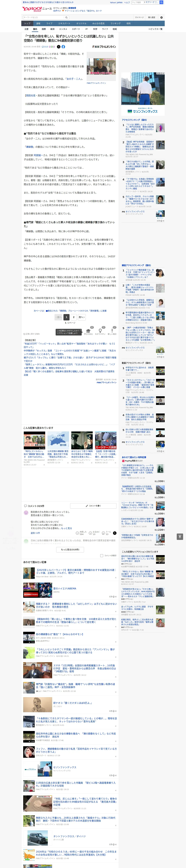
Task: Toggle the コメント非表示 checkbox
Action: click(102, 556)
